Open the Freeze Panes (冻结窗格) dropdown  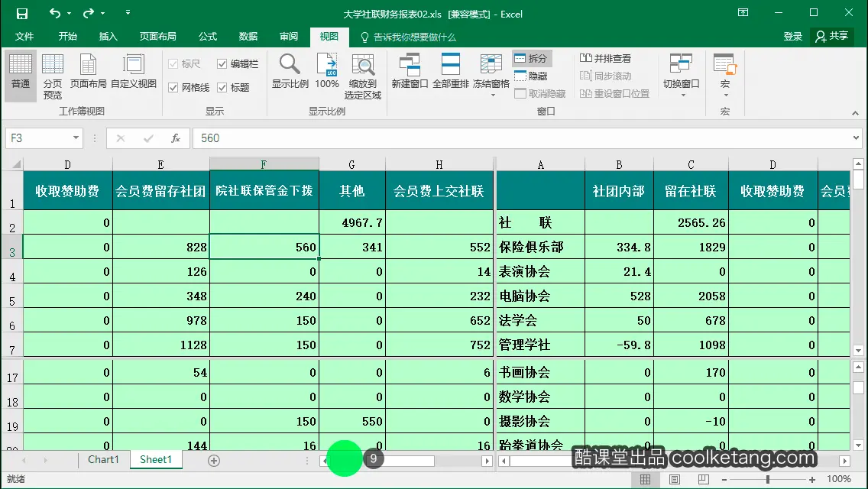491,76
